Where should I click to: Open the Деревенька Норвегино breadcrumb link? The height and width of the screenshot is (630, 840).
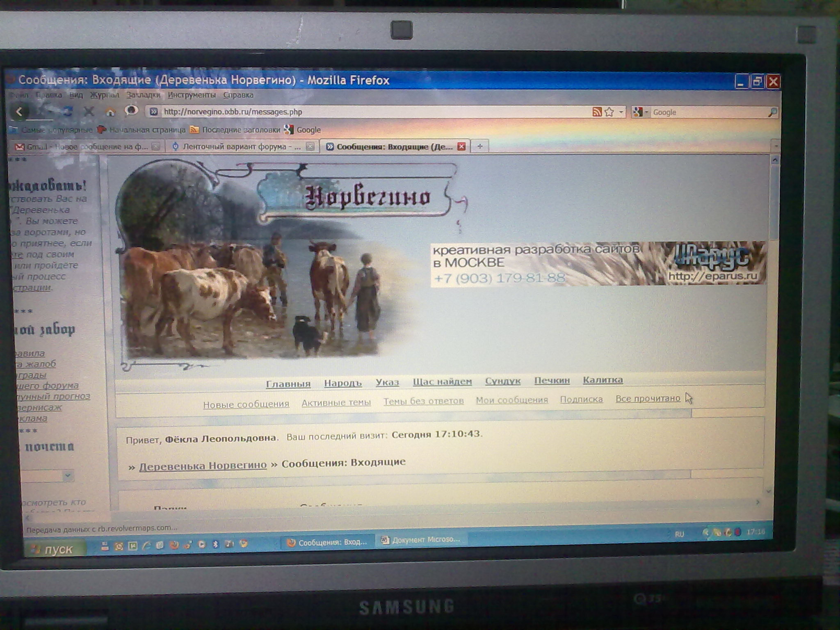(x=203, y=466)
